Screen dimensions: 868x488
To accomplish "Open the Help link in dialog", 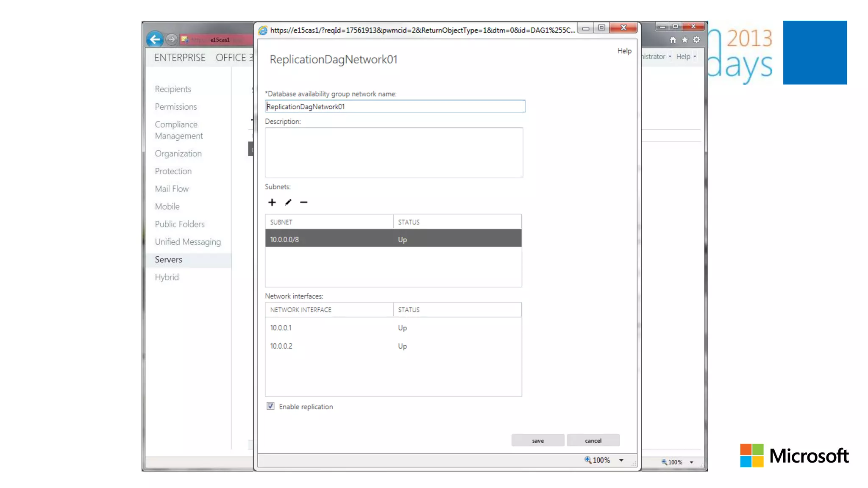I will [624, 51].
